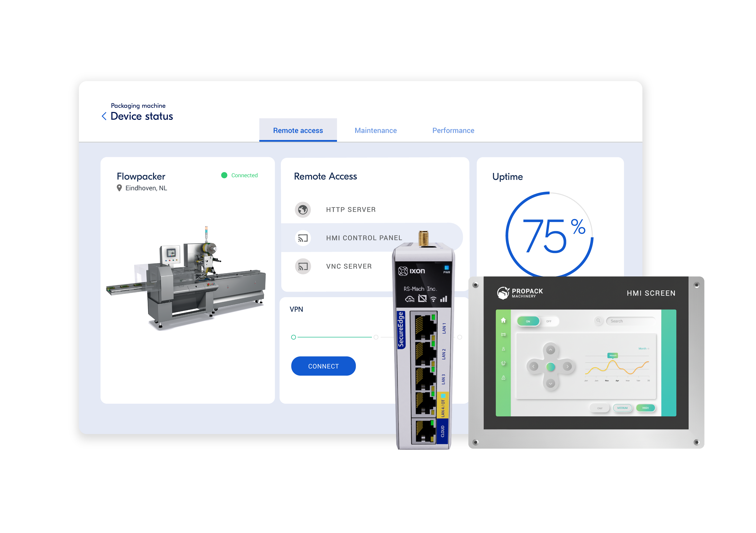Switch the HMI toggle to ON
The height and width of the screenshot is (533, 756).
(x=528, y=321)
